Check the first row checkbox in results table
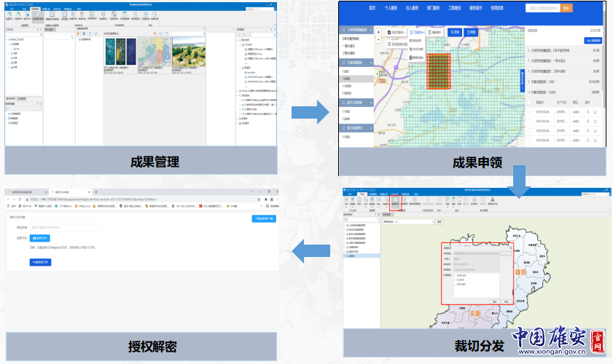 (x=530, y=112)
